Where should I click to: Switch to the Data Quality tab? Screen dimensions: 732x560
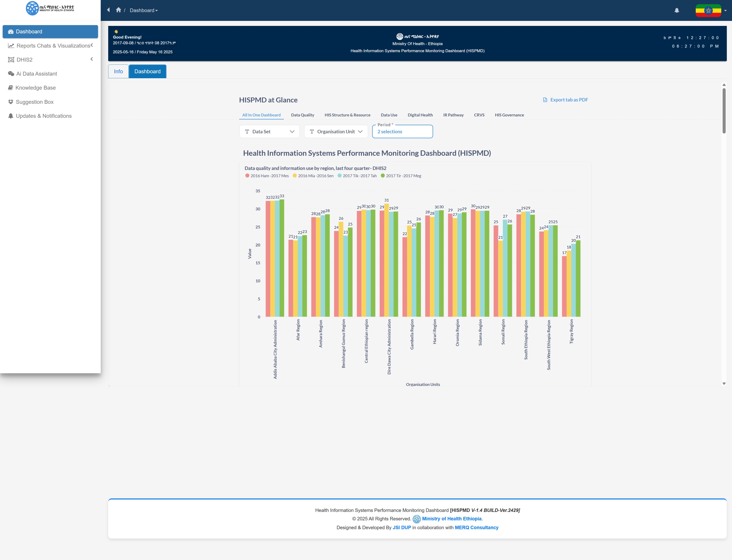click(302, 115)
